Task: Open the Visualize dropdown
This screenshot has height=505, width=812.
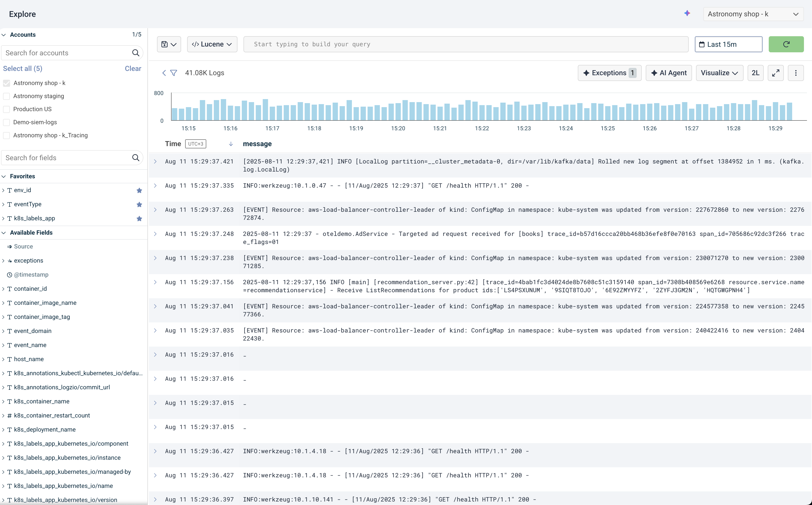Action: pyautogui.click(x=719, y=73)
